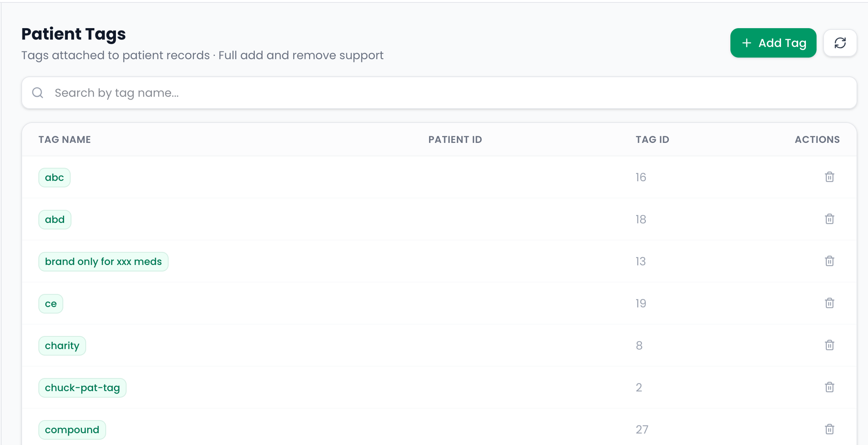Click the search magnifier icon
This screenshot has height=445, width=868.
click(x=38, y=93)
